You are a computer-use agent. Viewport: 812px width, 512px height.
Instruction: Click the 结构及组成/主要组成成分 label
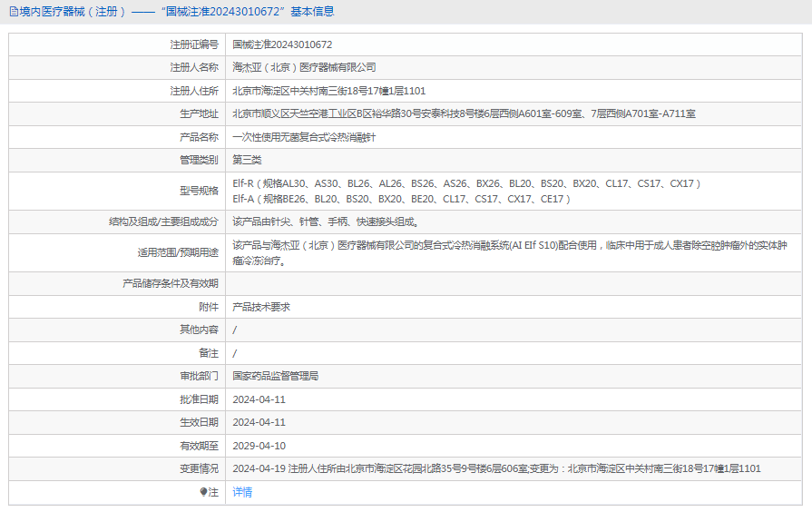[163, 222]
